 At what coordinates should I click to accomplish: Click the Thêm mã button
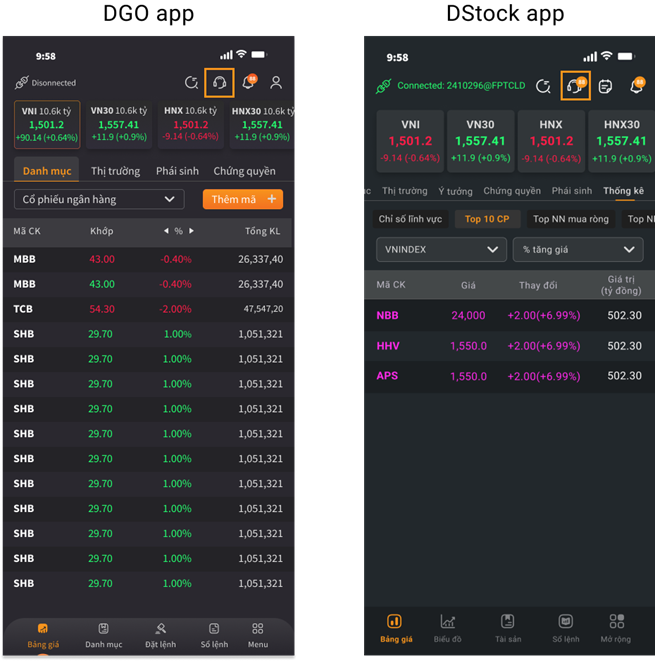243,199
